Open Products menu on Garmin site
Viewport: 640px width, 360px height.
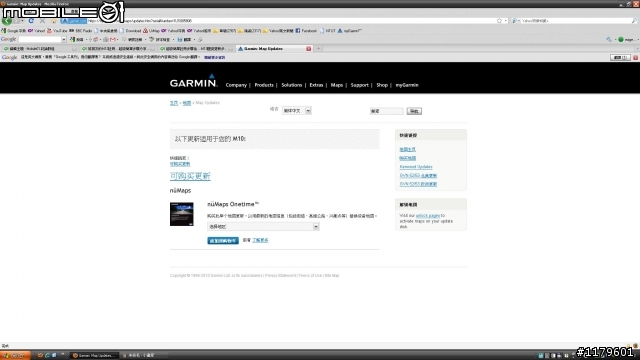[264, 85]
